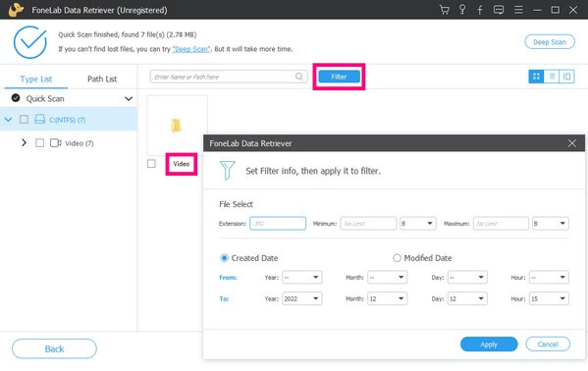Open the From Hour dropdown
This screenshot has width=588, height=371.
[x=549, y=278]
